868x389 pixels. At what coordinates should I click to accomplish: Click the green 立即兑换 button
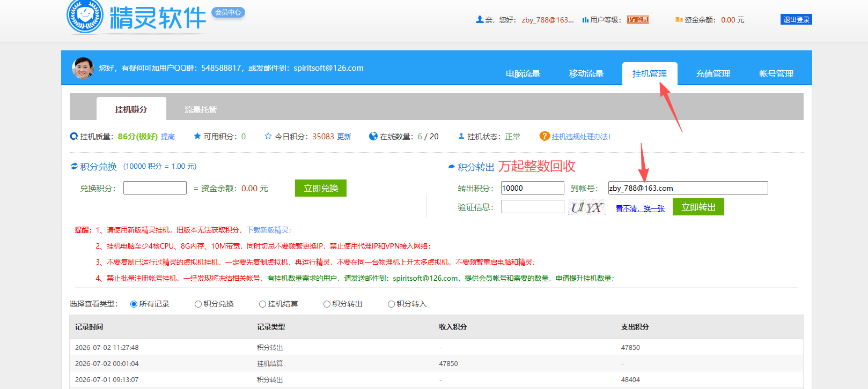pyautogui.click(x=321, y=188)
